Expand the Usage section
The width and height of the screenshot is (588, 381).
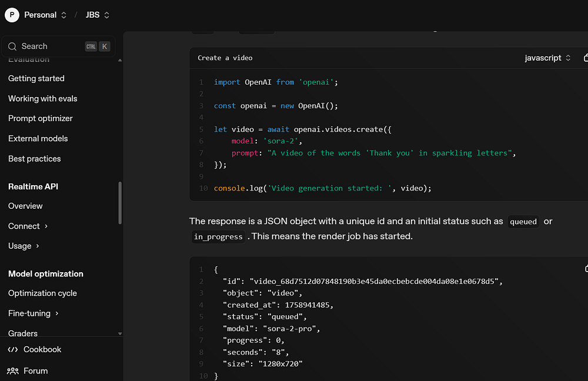(24, 246)
